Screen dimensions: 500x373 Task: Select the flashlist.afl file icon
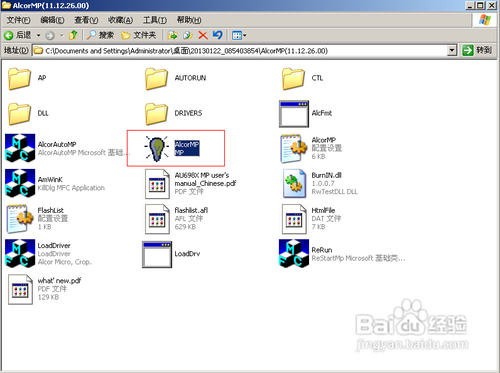(x=157, y=219)
